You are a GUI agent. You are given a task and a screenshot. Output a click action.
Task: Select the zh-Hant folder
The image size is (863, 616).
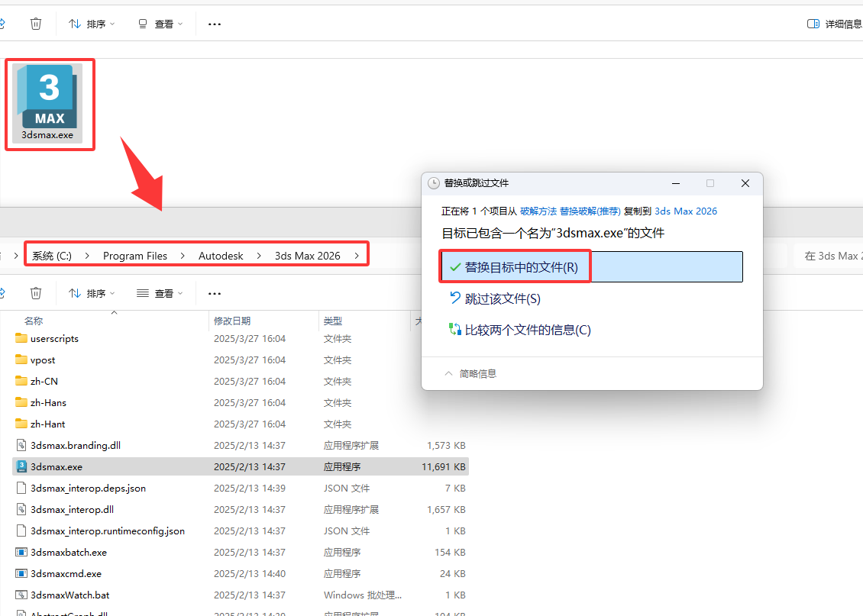tap(48, 424)
